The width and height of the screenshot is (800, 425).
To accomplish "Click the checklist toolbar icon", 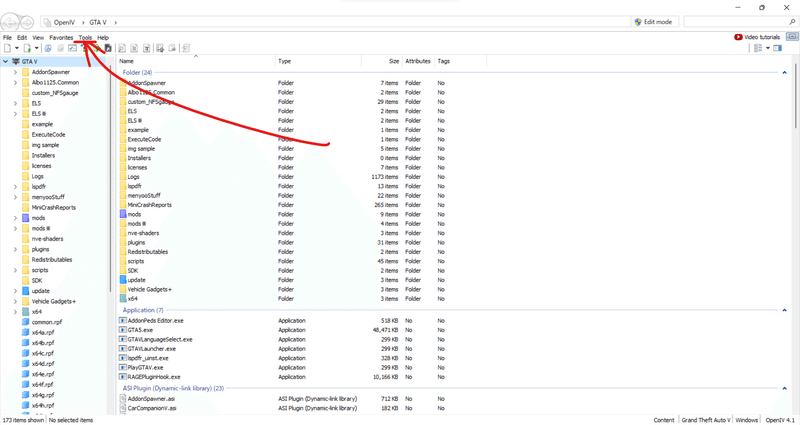I will [x=72, y=48].
